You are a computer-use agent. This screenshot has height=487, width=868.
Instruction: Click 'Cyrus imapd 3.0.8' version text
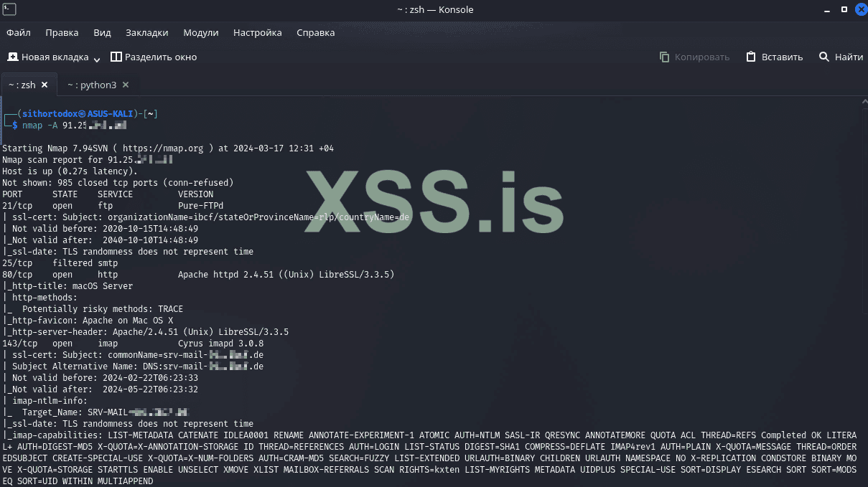[x=221, y=344]
